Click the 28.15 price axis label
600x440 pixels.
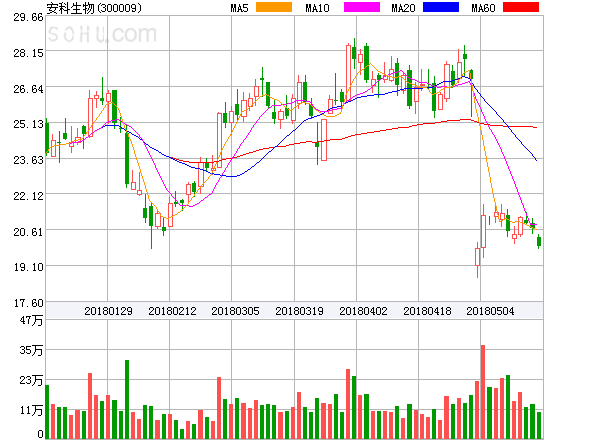click(28, 53)
